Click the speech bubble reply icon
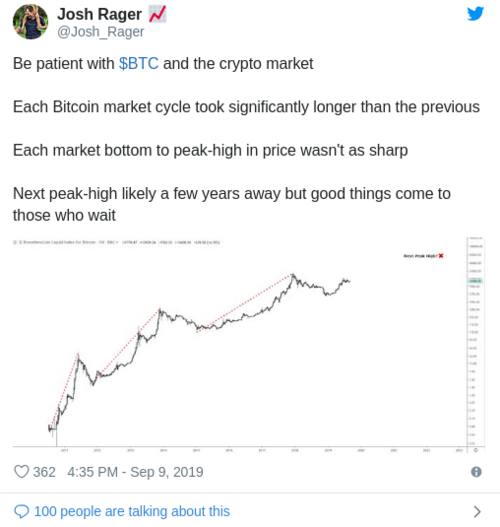The image size is (500, 527). (22, 512)
